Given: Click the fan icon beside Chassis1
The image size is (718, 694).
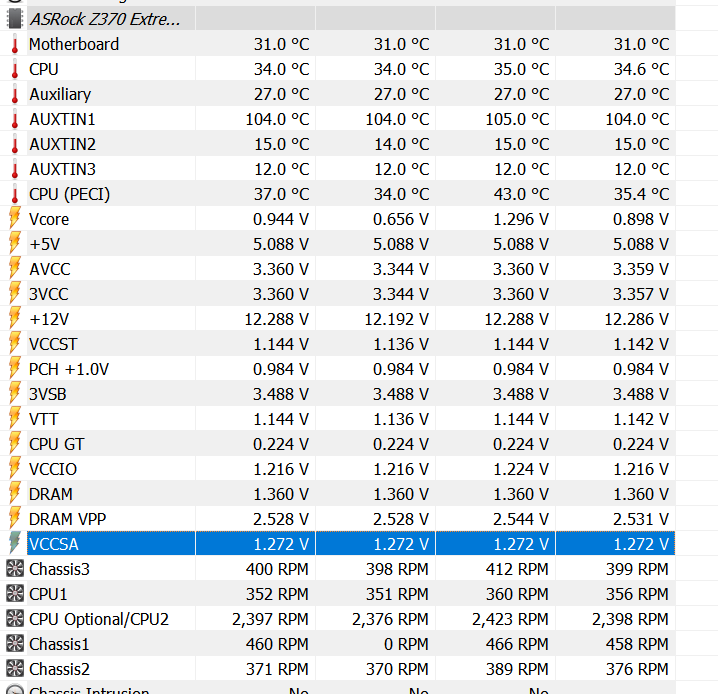Looking at the screenshot, I should tap(15, 644).
